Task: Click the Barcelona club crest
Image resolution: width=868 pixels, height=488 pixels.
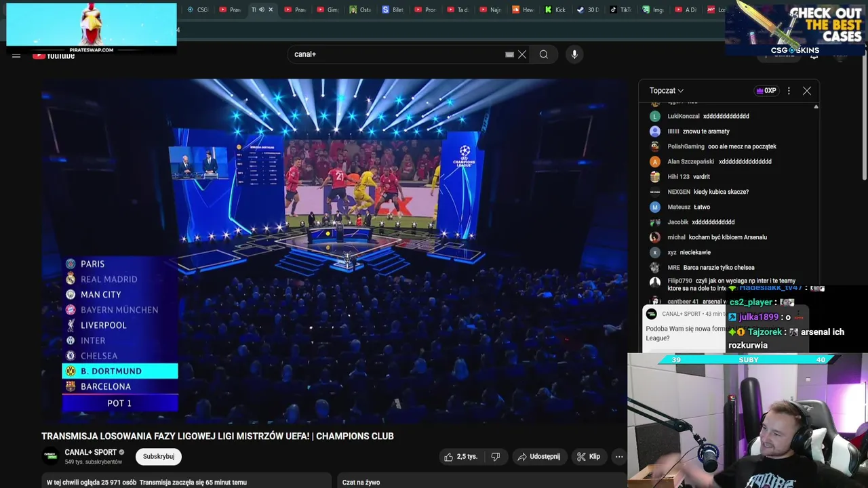Action: (x=71, y=386)
